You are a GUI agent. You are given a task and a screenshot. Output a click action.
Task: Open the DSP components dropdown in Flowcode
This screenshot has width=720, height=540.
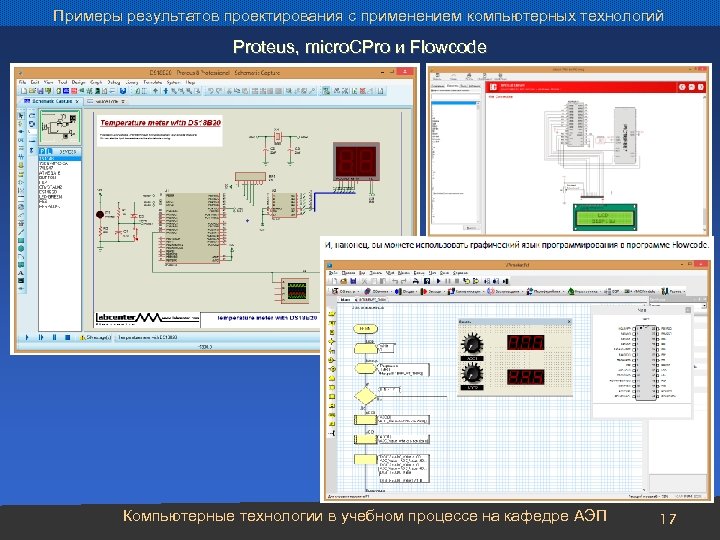(613, 291)
